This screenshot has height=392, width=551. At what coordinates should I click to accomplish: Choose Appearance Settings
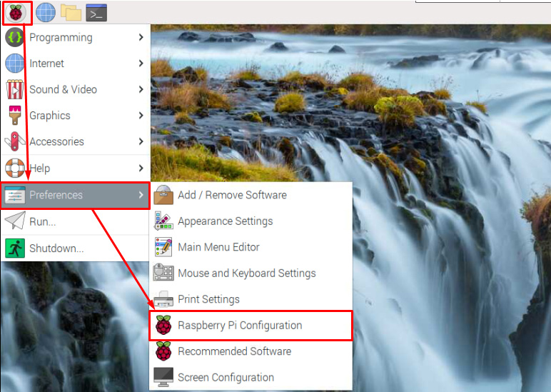click(225, 221)
